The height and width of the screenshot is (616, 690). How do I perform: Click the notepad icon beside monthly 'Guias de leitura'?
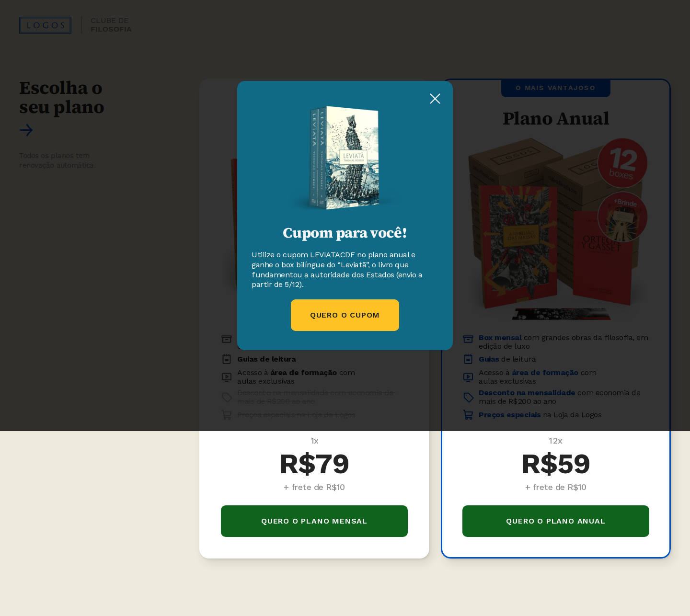tap(227, 359)
